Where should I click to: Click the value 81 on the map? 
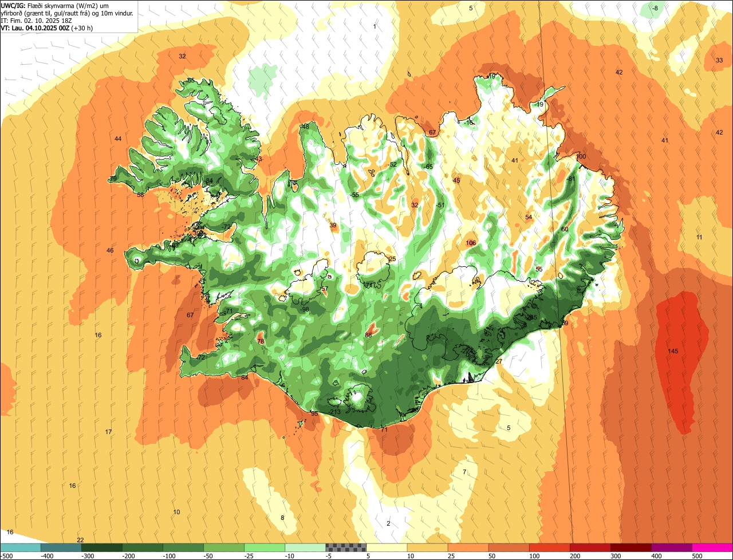(x=572, y=179)
